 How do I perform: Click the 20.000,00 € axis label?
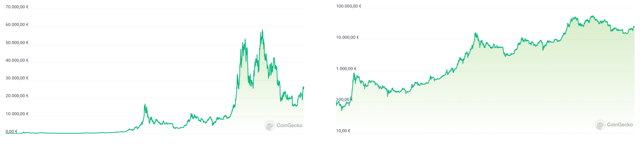[17, 96]
